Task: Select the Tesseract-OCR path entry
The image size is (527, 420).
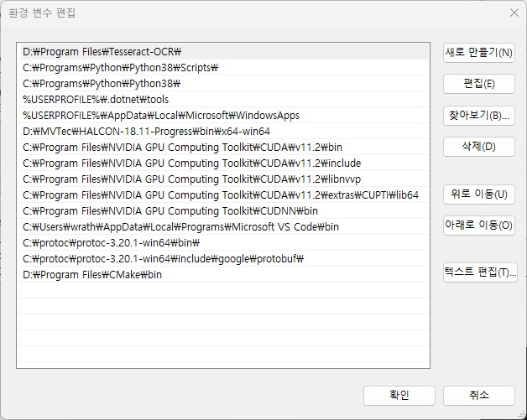Action: click(x=225, y=52)
